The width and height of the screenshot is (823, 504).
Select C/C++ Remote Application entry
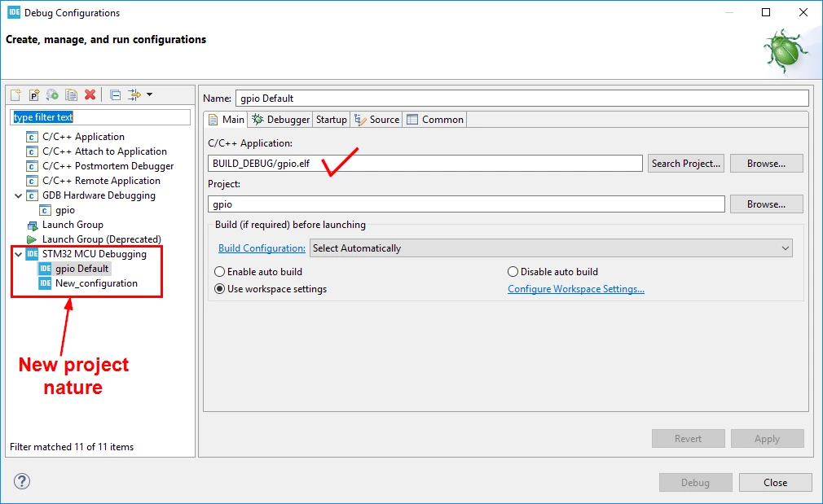(101, 181)
